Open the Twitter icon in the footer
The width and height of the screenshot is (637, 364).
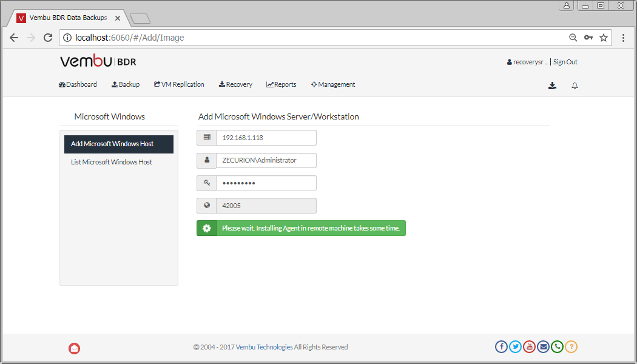pos(515,347)
